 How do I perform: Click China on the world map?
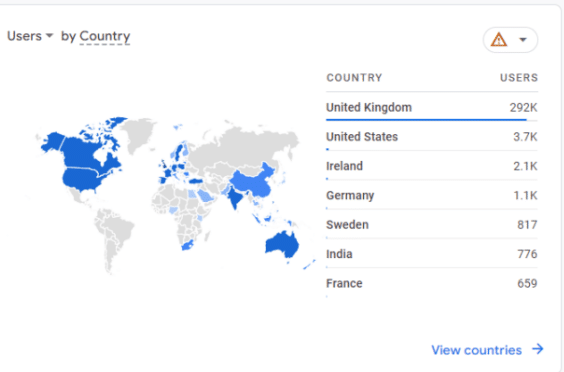[x=252, y=183]
